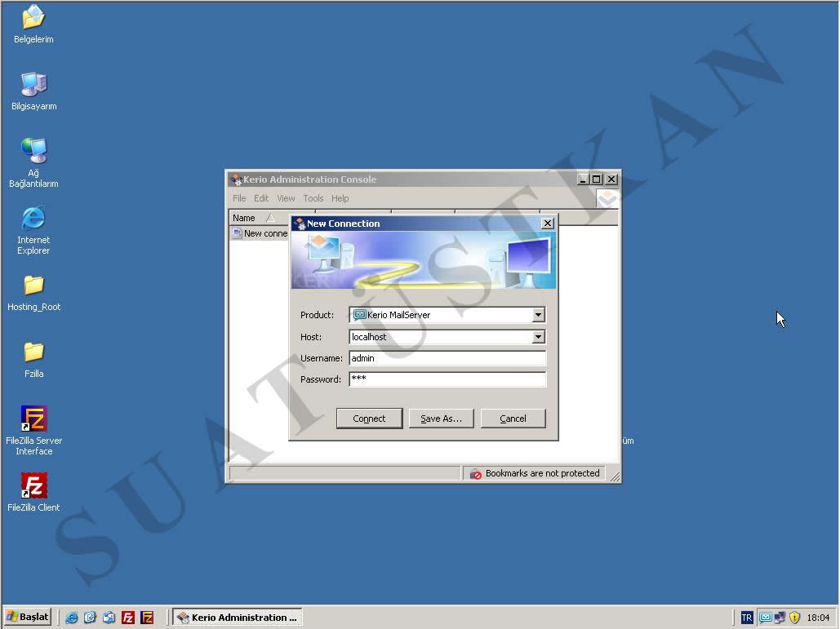Click the blue arrows quick launch icon
The width and height of the screenshot is (840, 629).
click(x=109, y=618)
